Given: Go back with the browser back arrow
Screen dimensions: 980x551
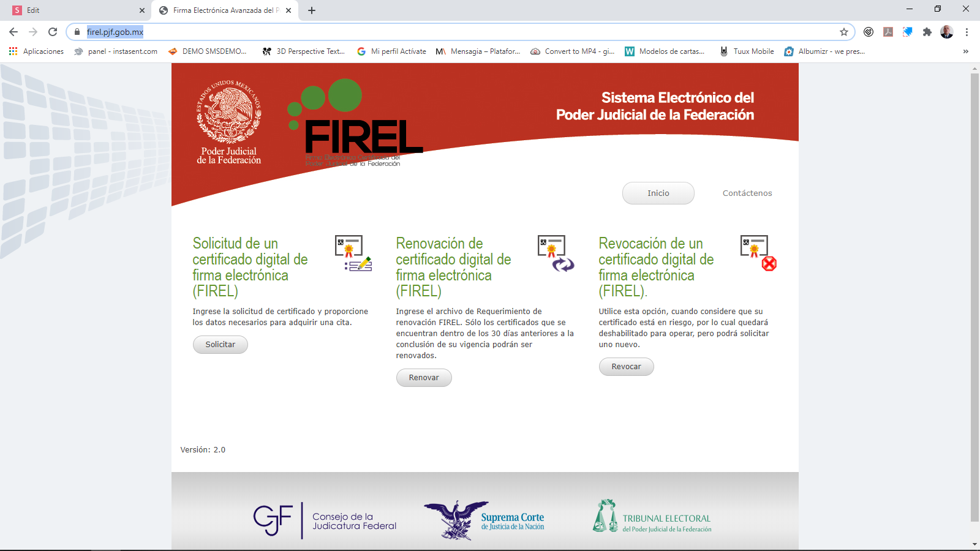Looking at the screenshot, I should point(13,32).
